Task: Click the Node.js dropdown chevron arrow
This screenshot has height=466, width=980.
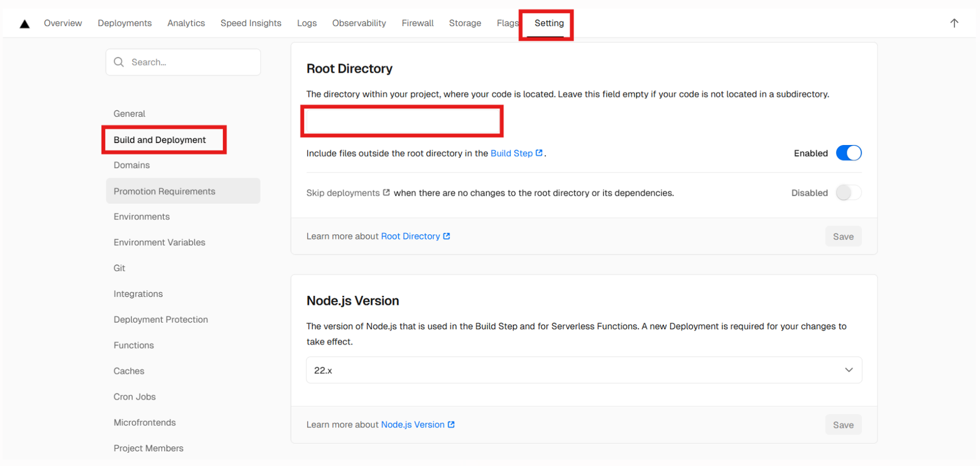Action: tap(849, 370)
